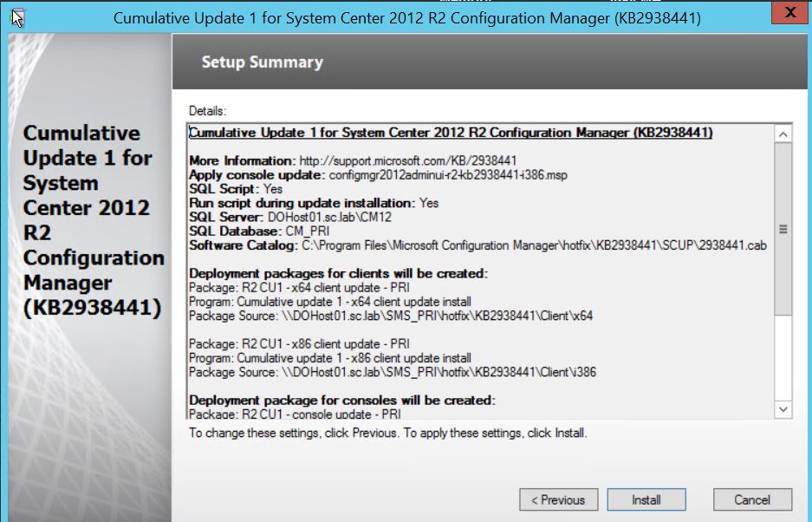This screenshot has height=522, width=812.
Task: Click the 'Program: Cumulative update 1 - x64' line
Action: click(330, 302)
